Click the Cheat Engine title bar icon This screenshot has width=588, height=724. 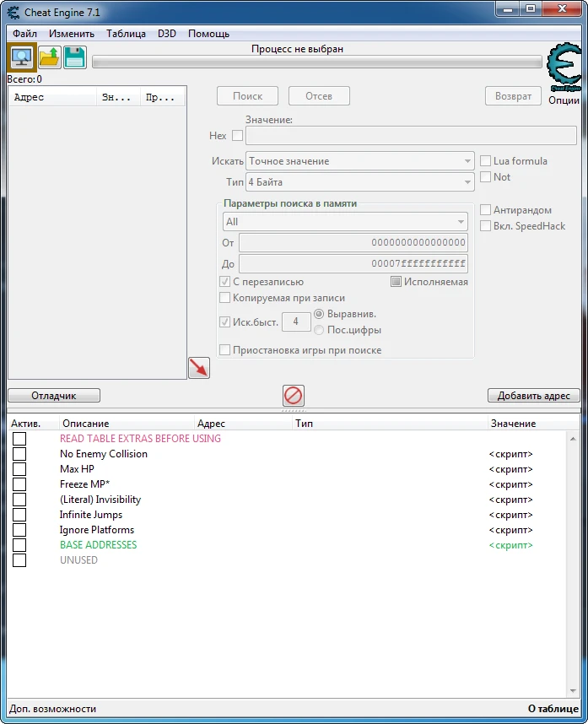coord(13,13)
